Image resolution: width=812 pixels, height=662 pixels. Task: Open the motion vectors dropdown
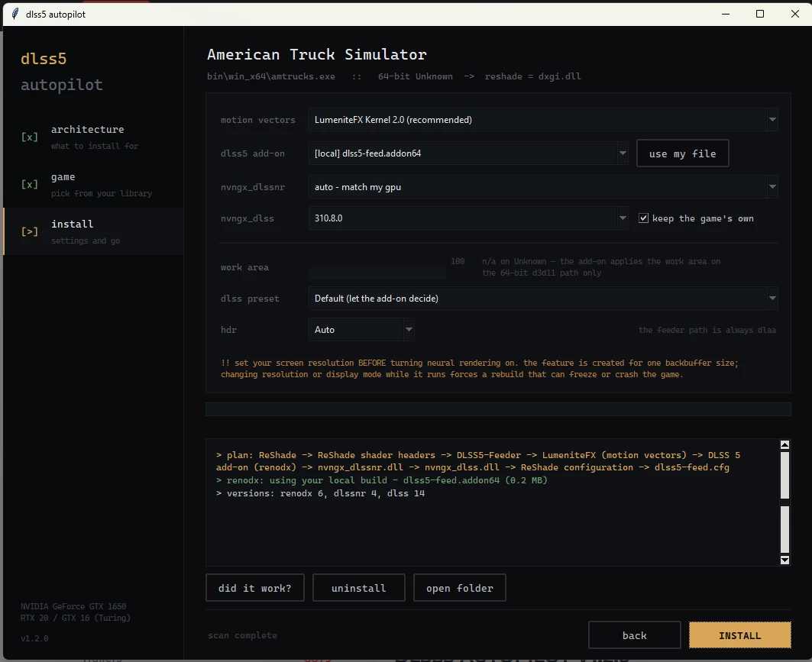coord(543,120)
